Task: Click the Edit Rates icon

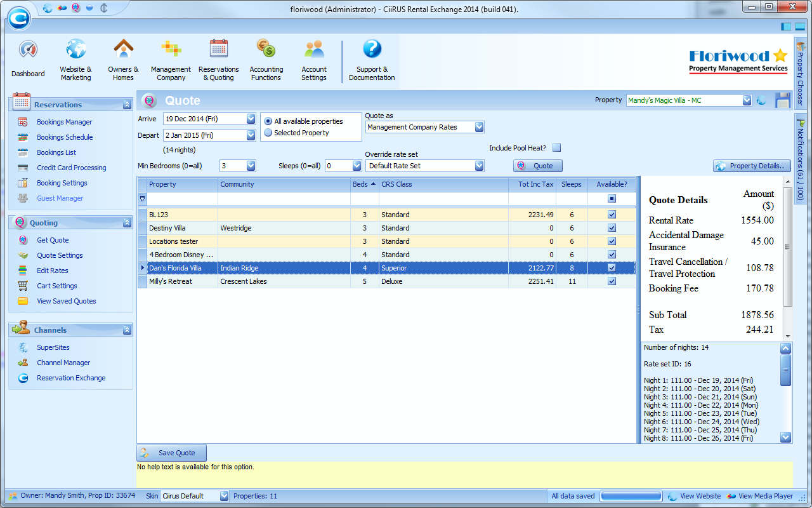Action: 23,271
